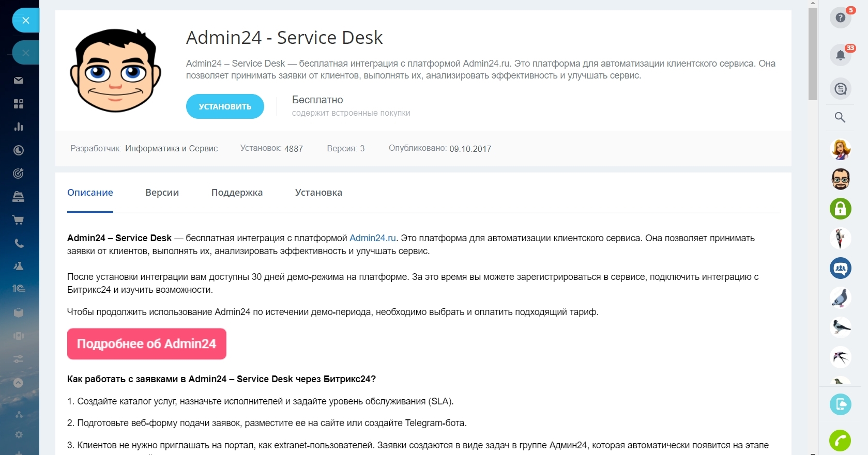Screen dimensions: 868x455
Task: Follow the Admin24.ru link in description
Action: coord(373,238)
